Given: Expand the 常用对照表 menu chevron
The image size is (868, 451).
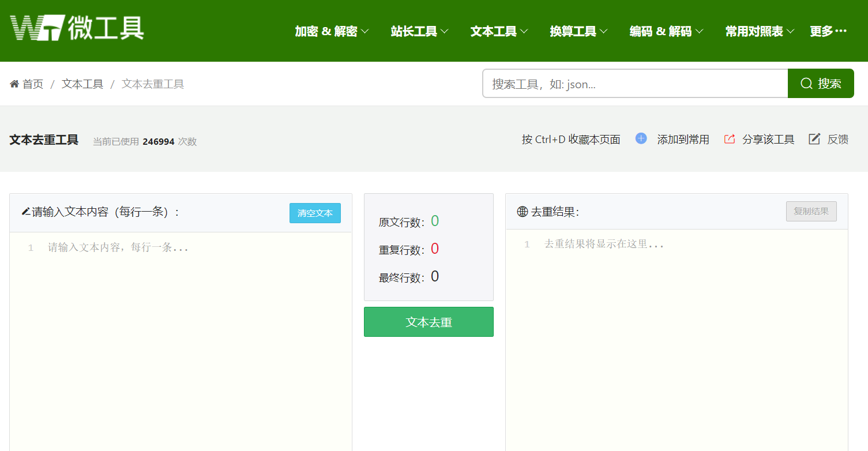Looking at the screenshot, I should tap(790, 31).
